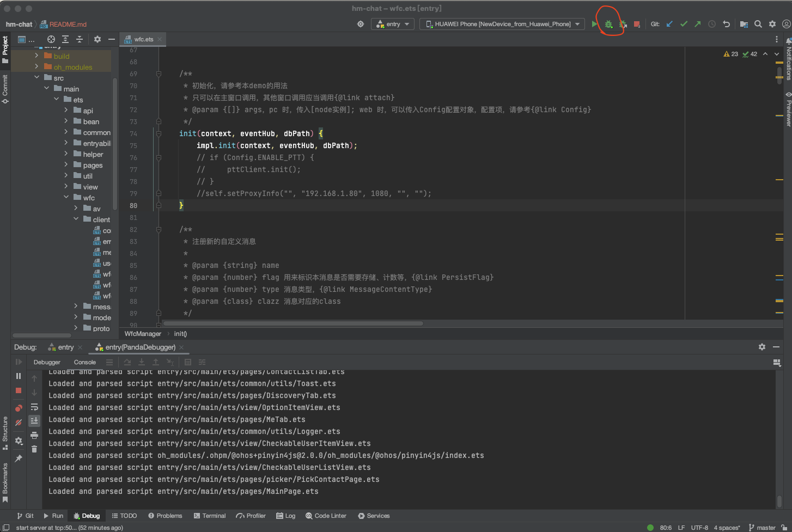Open the Services tool window

[x=374, y=516]
